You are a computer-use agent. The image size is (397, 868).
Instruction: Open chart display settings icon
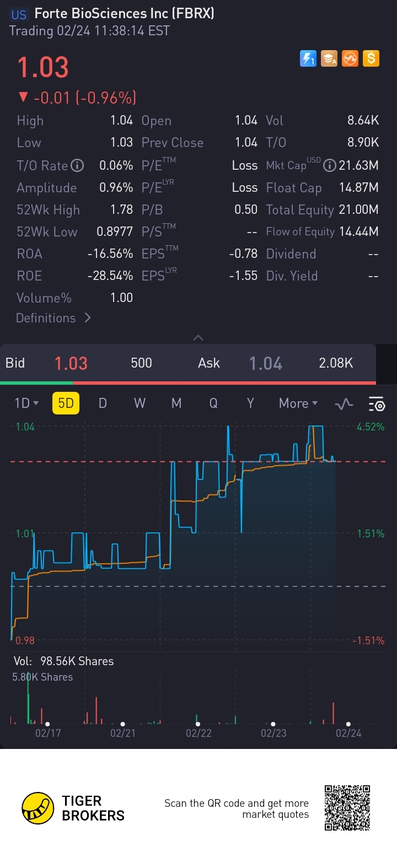pos(377,404)
